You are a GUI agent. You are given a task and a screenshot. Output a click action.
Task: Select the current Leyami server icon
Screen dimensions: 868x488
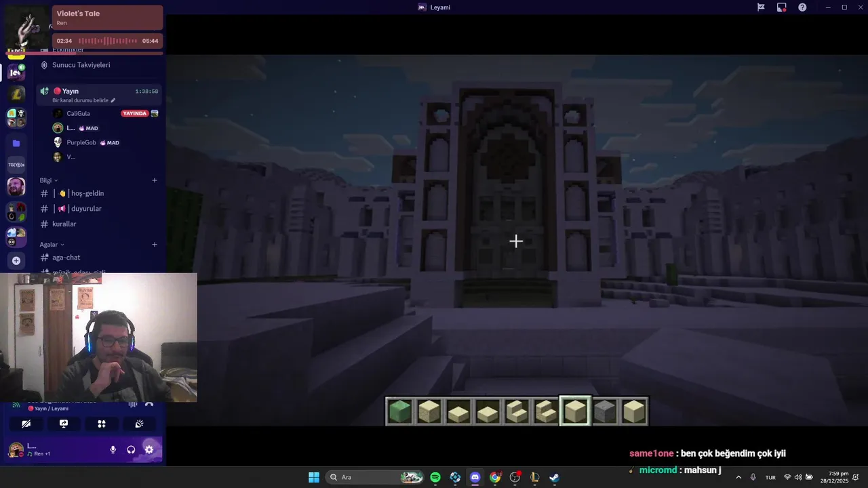[16, 73]
